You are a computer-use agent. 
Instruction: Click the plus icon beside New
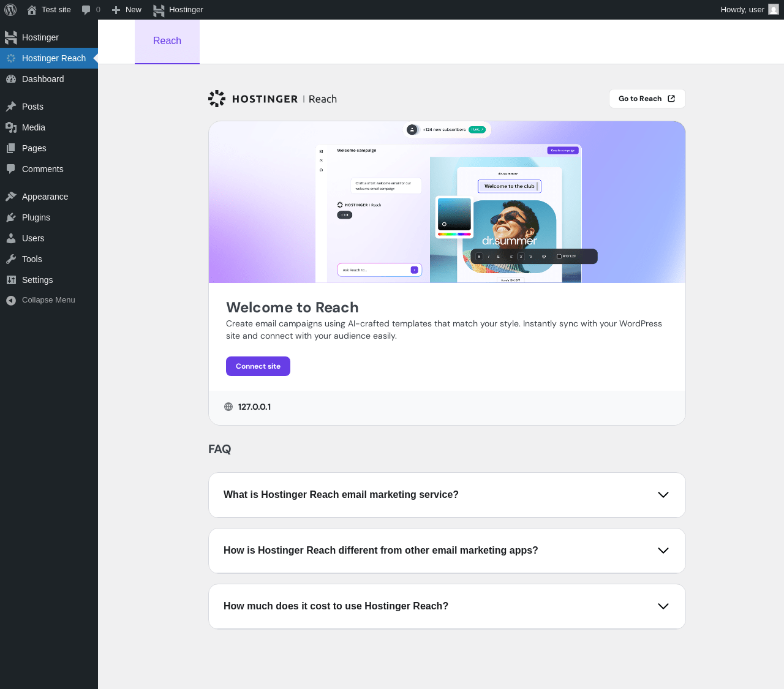116,10
